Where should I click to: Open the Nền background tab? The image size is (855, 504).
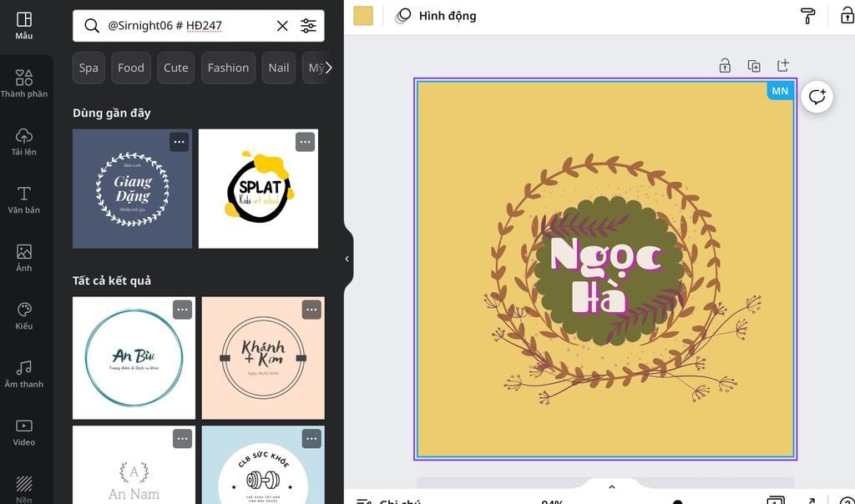(24, 489)
